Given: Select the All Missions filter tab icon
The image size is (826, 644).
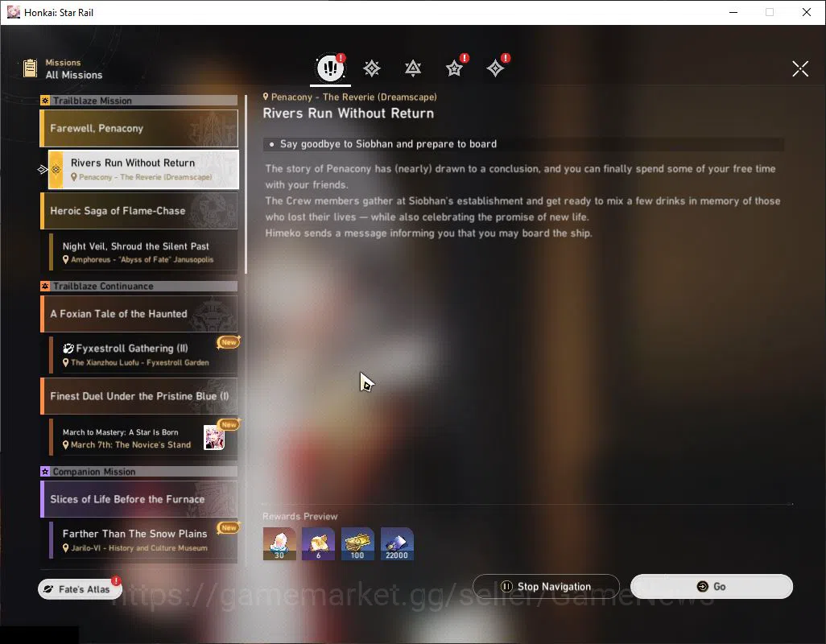Looking at the screenshot, I should click(330, 68).
